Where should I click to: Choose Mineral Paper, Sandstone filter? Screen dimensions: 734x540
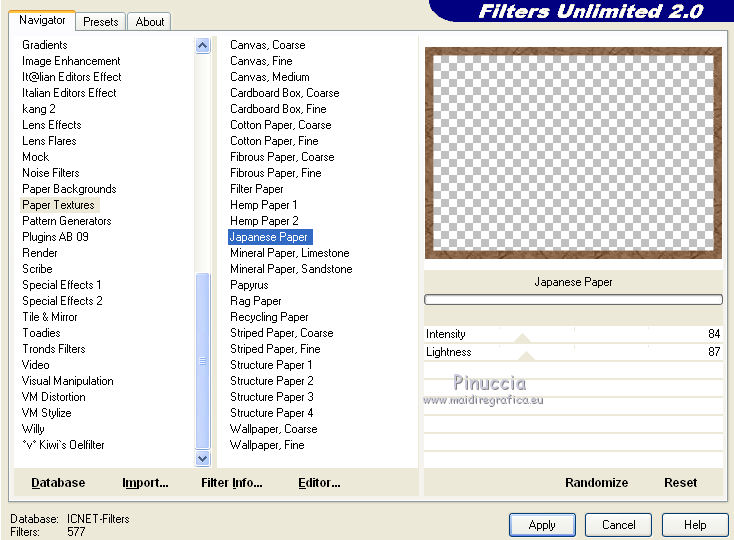coord(291,269)
